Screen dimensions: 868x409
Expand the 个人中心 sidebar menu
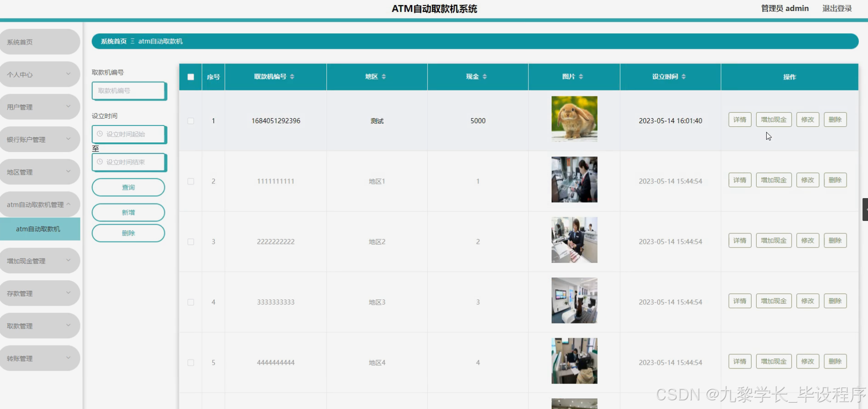[40, 74]
